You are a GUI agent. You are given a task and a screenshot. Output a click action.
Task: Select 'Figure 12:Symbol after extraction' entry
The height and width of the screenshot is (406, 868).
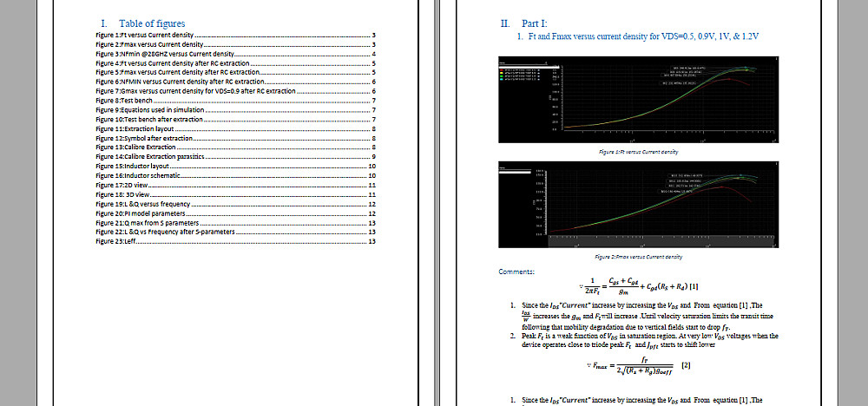tap(236, 138)
